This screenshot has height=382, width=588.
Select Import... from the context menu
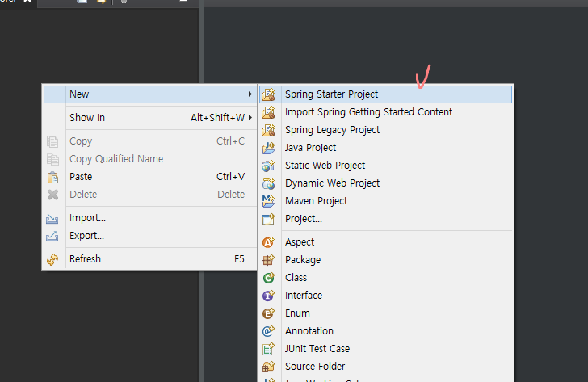pos(149,218)
